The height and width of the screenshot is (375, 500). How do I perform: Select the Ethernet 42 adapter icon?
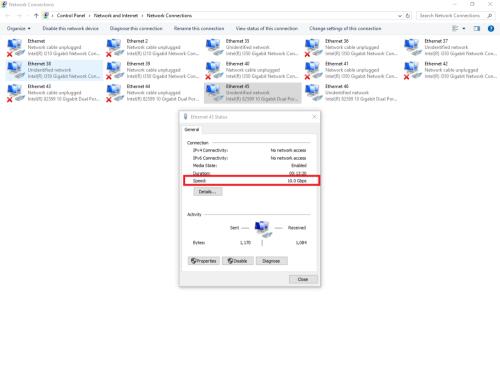[x=412, y=70]
